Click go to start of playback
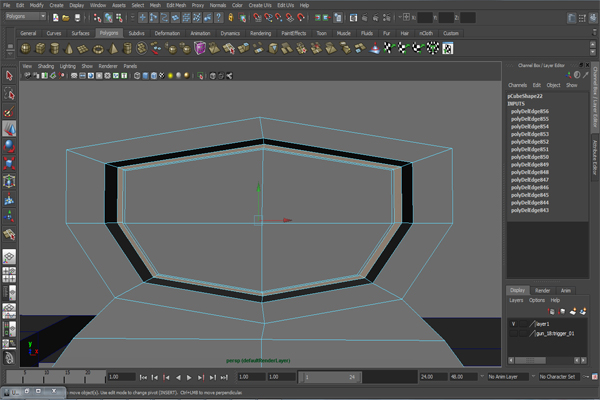Viewport: 600px width, 400px height. 143,377
